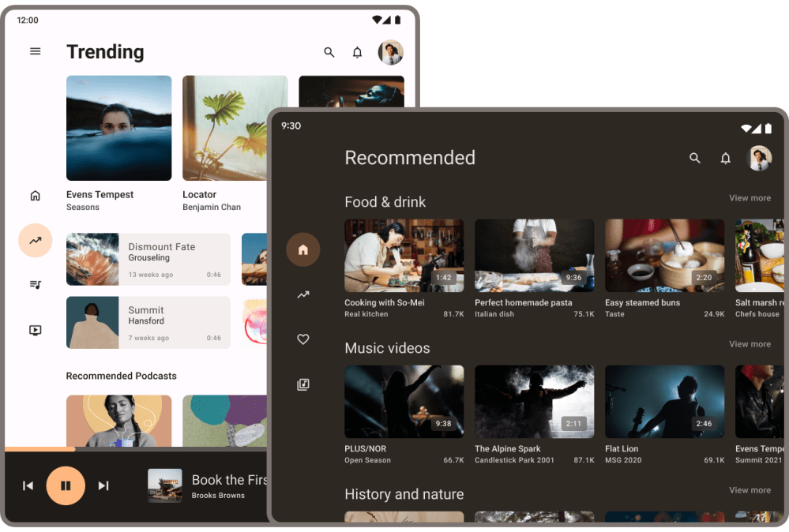Click View more for Music videos

(750, 344)
